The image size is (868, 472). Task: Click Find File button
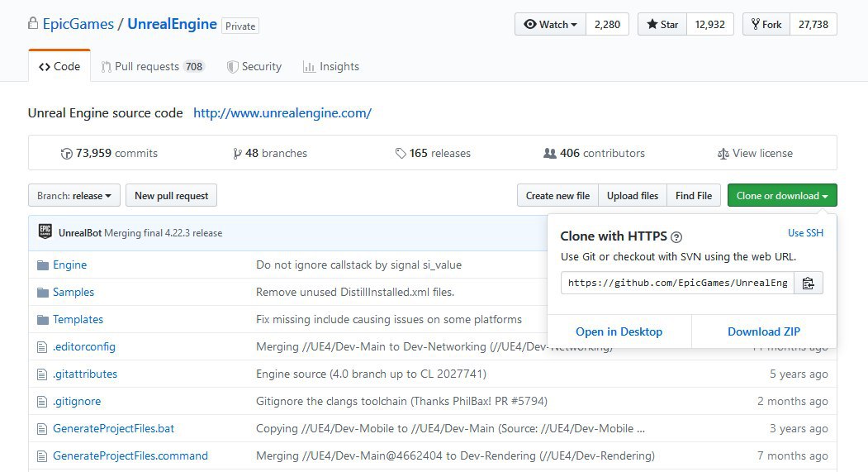point(694,196)
